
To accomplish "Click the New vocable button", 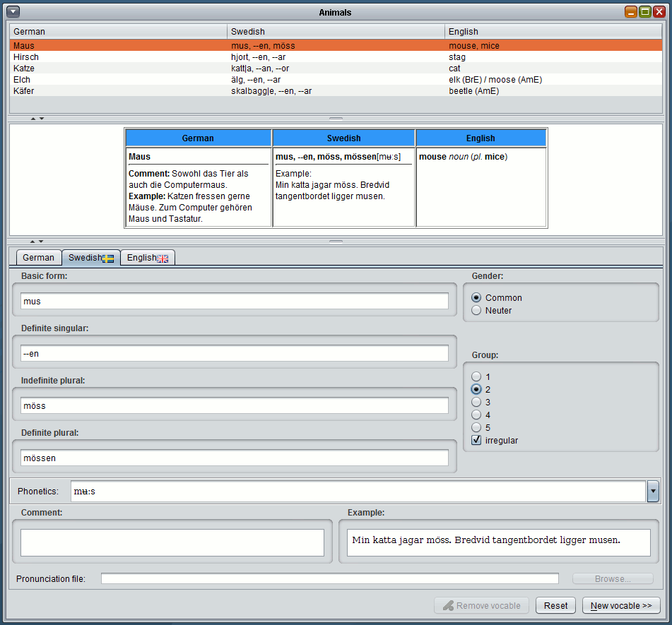I will pos(621,605).
